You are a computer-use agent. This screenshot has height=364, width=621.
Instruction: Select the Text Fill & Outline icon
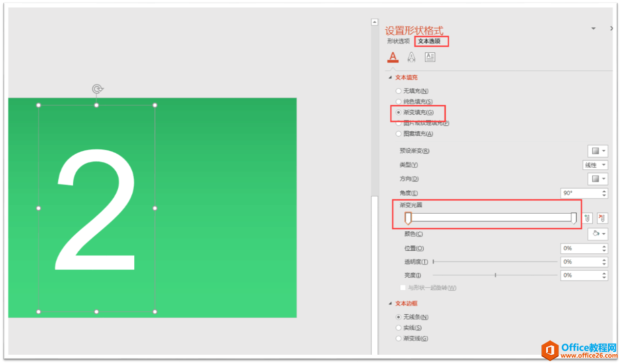(x=393, y=57)
